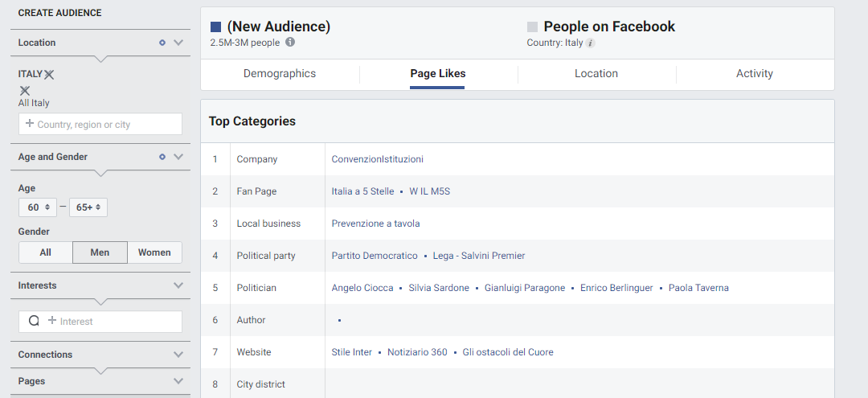The height and width of the screenshot is (398, 868).
Task: Open Lega - Salvini Premier link
Action: click(479, 256)
